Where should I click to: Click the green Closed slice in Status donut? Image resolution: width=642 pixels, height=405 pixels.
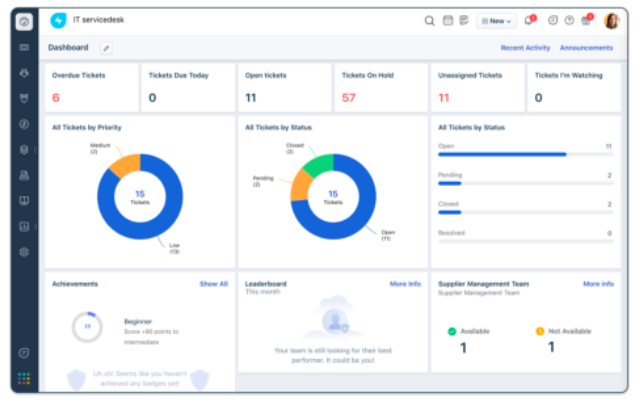pyautogui.click(x=321, y=164)
